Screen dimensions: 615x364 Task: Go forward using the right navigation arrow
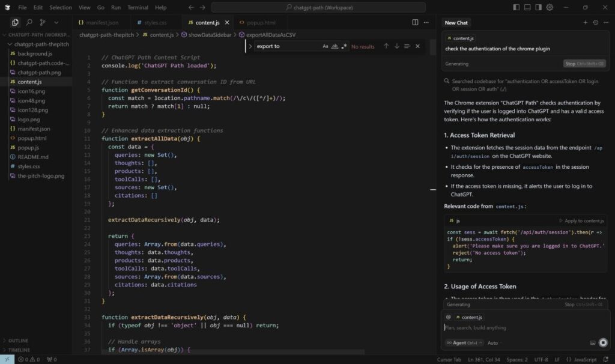(x=202, y=7)
